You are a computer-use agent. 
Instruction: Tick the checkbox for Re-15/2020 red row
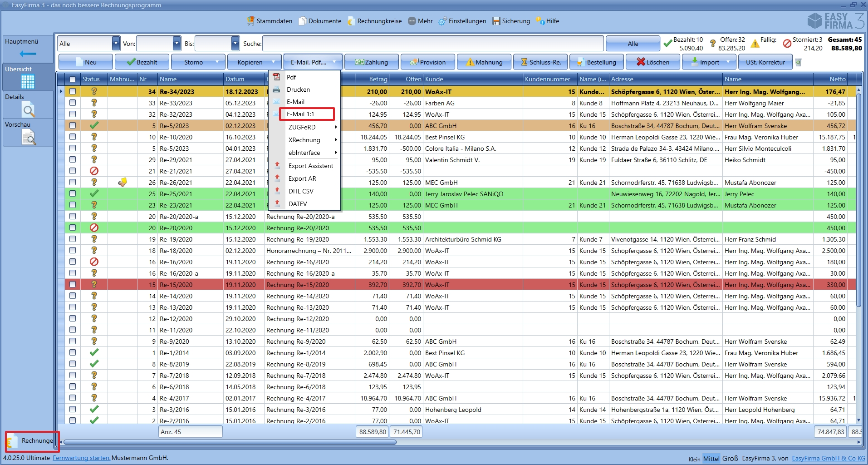tap(73, 284)
